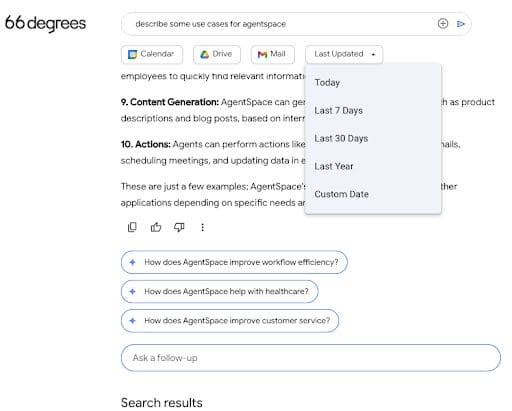Click sparkle icon on customer service suggestion
Viewport: 512px width, 411px height.
(133, 321)
